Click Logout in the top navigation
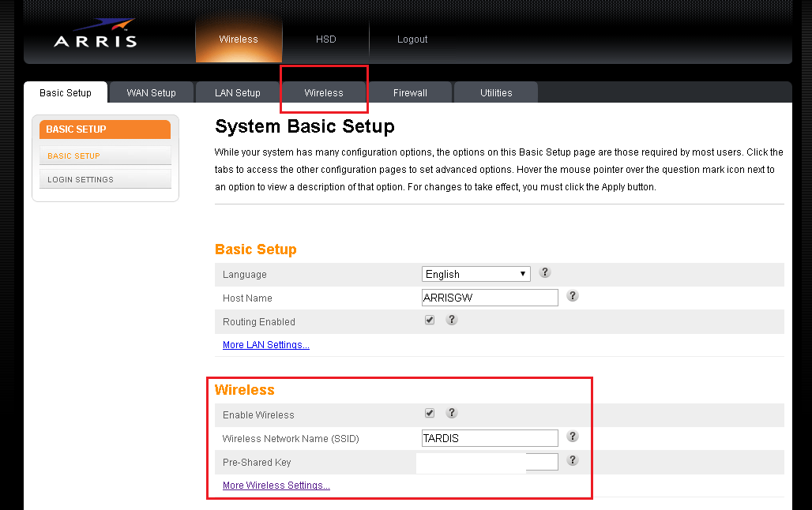This screenshot has height=510, width=812. pyautogui.click(x=412, y=39)
